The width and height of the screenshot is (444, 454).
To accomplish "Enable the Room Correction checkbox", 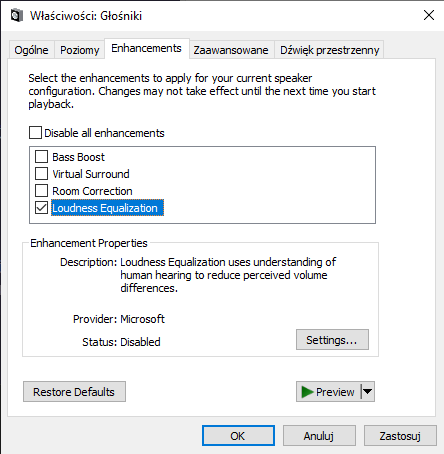I will (x=41, y=190).
